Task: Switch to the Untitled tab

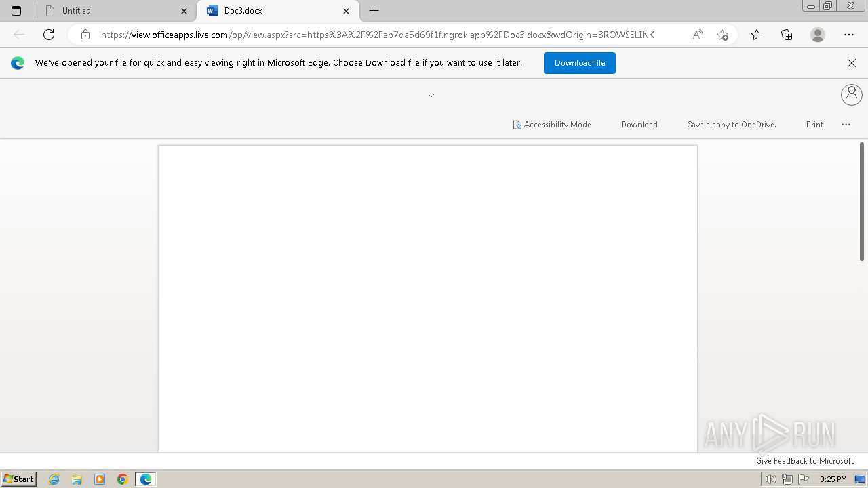Action: pos(114,11)
